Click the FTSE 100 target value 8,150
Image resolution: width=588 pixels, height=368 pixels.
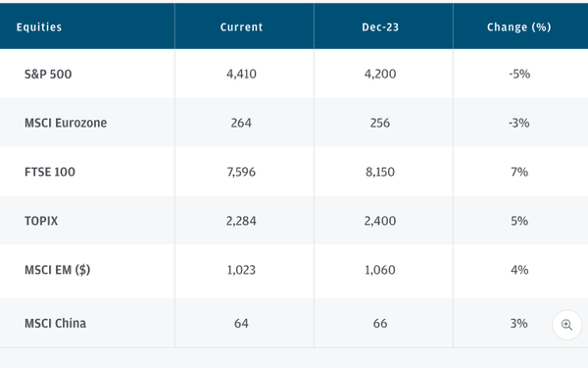coord(380,172)
